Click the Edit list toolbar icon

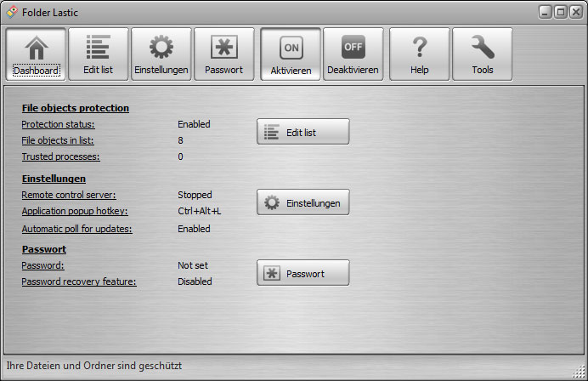point(99,48)
